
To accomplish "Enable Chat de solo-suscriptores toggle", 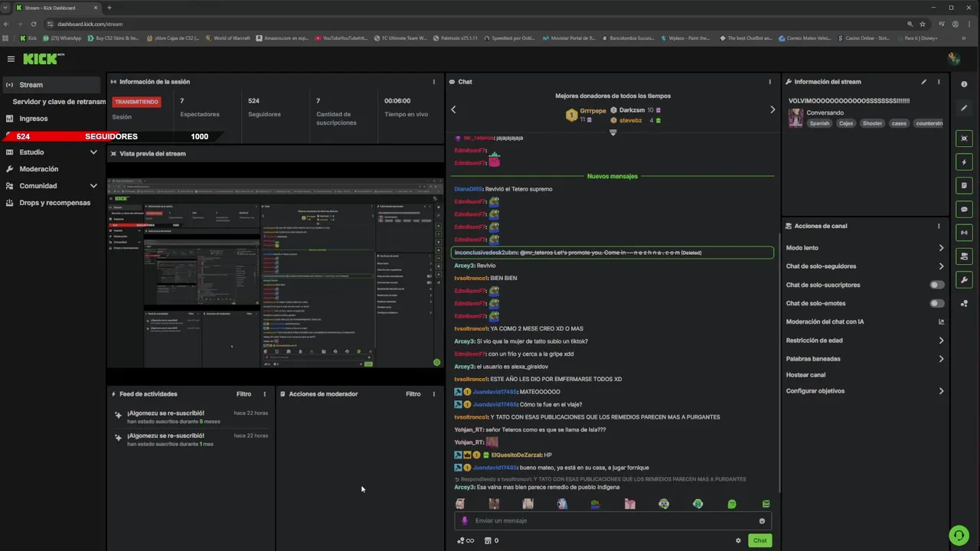I will tap(936, 285).
